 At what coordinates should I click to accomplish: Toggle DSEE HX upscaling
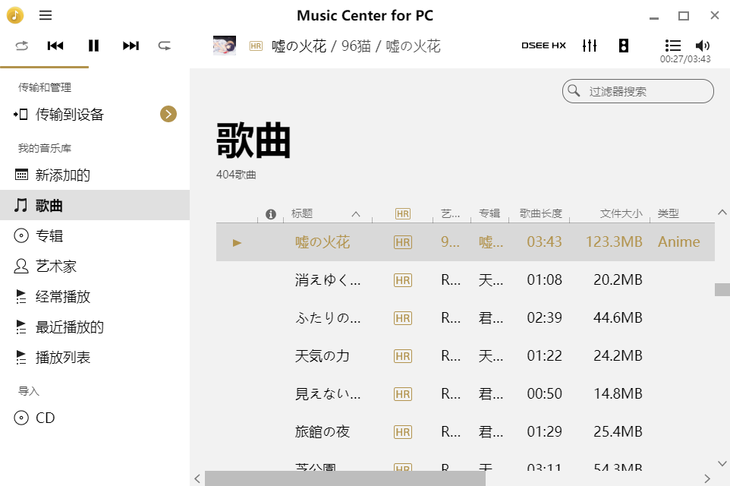(543, 46)
